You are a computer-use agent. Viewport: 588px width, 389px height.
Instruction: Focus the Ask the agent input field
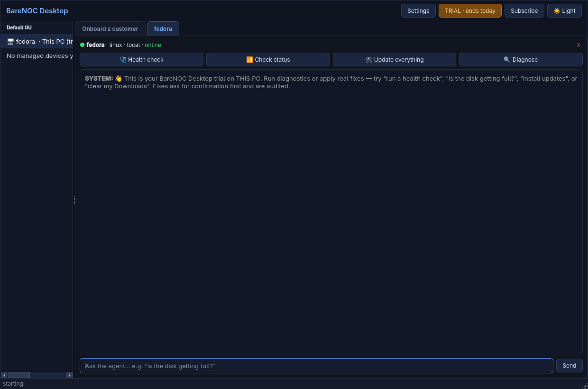[316, 366]
